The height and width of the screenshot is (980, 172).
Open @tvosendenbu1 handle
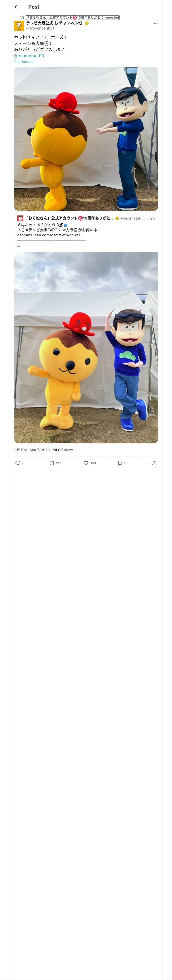click(x=40, y=28)
